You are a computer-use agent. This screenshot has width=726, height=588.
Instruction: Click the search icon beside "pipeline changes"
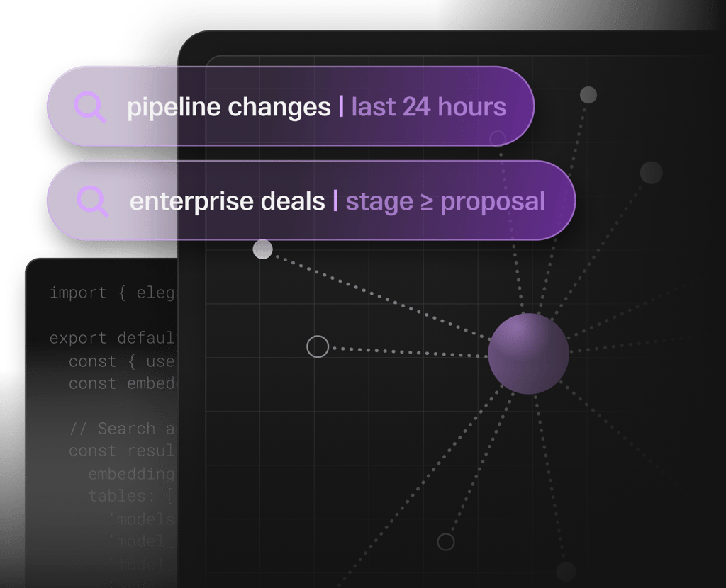(90, 108)
